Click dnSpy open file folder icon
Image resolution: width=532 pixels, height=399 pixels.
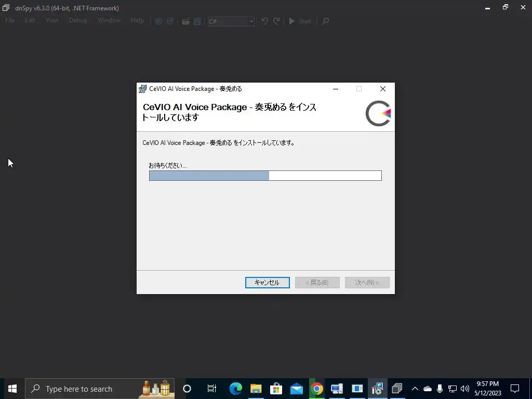point(185,21)
